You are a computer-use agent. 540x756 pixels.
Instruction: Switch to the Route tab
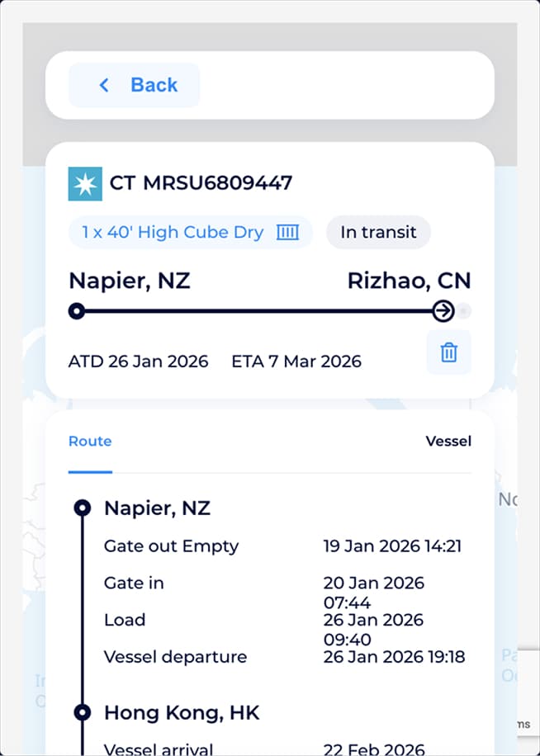(x=90, y=442)
